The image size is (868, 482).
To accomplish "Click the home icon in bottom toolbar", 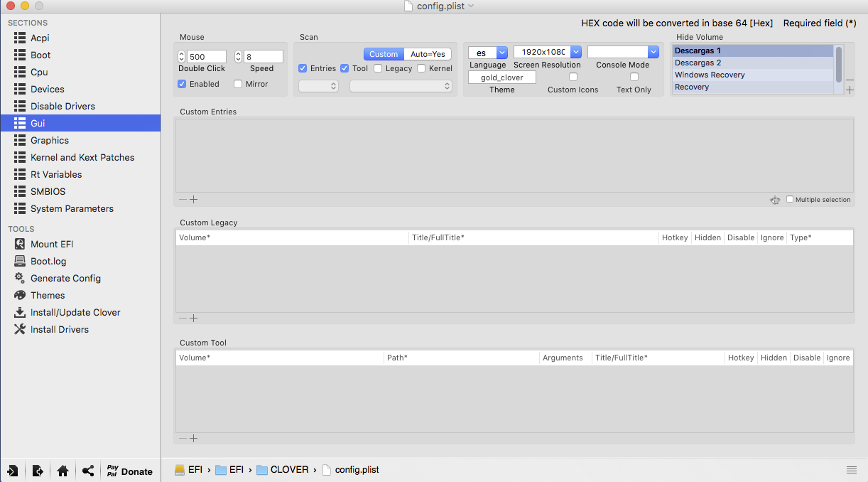I will click(x=63, y=471).
